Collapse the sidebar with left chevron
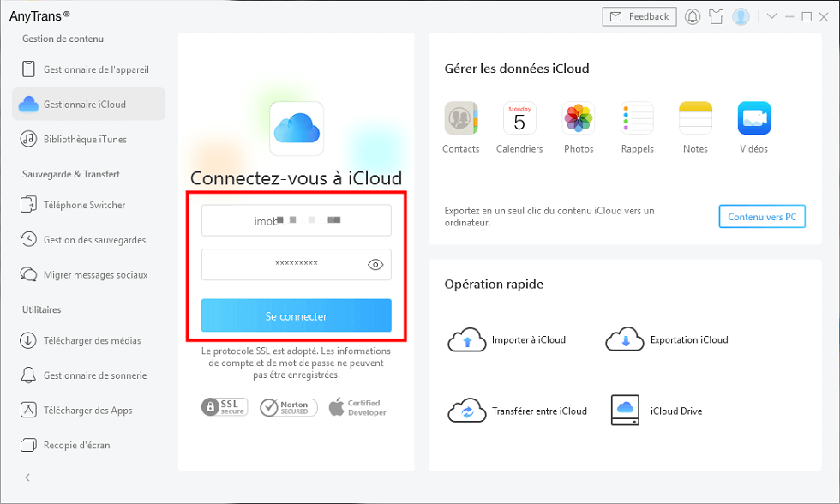This screenshot has height=504, width=840. [x=27, y=477]
